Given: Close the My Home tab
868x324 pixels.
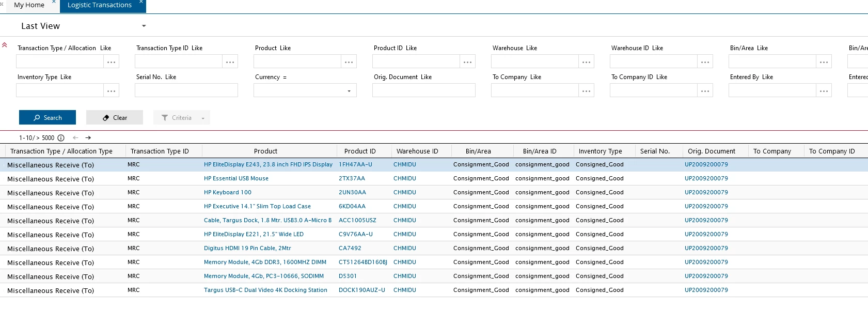Looking at the screenshot, I should pos(54,2).
